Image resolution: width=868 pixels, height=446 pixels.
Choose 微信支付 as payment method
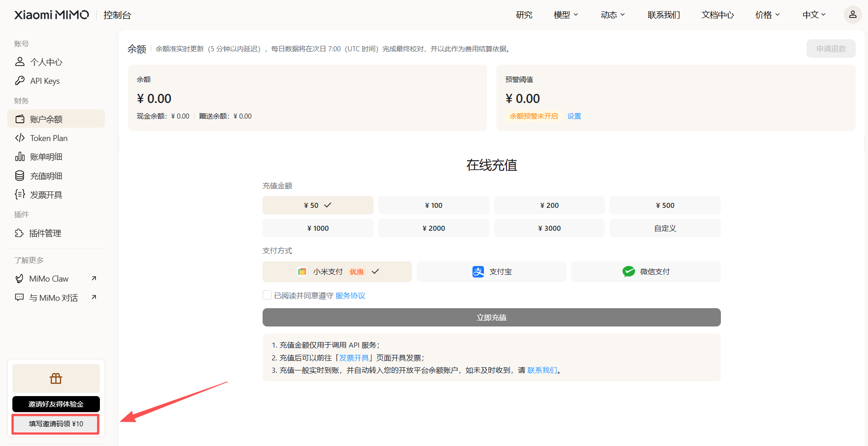pos(646,272)
